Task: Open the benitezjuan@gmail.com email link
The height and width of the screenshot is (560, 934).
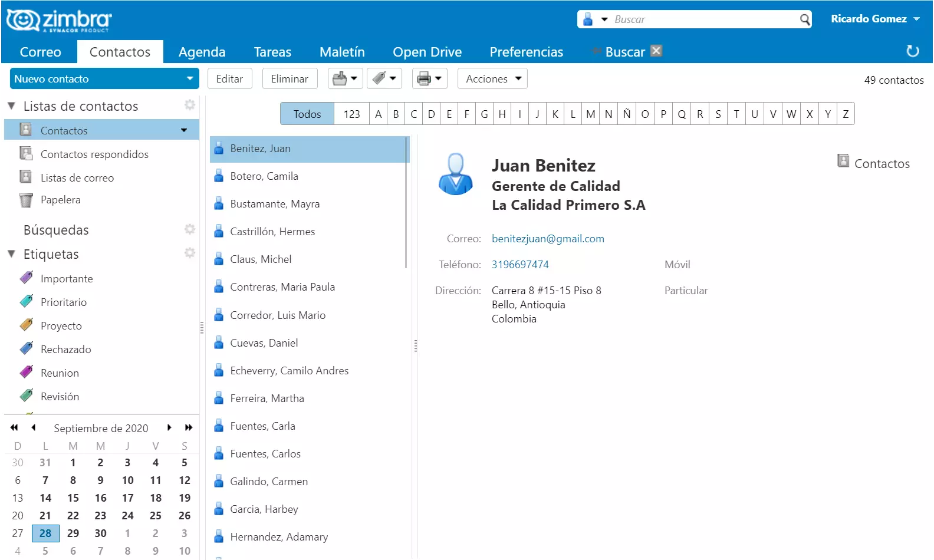Action: click(x=548, y=239)
